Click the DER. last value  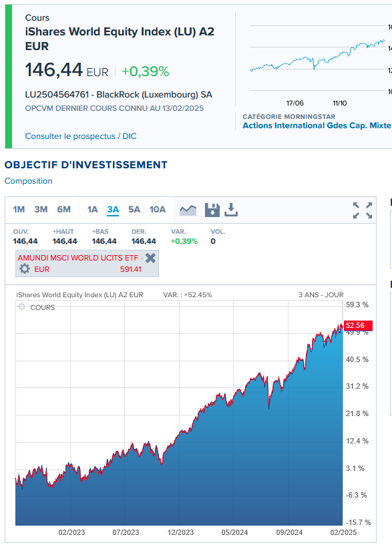coord(144,241)
